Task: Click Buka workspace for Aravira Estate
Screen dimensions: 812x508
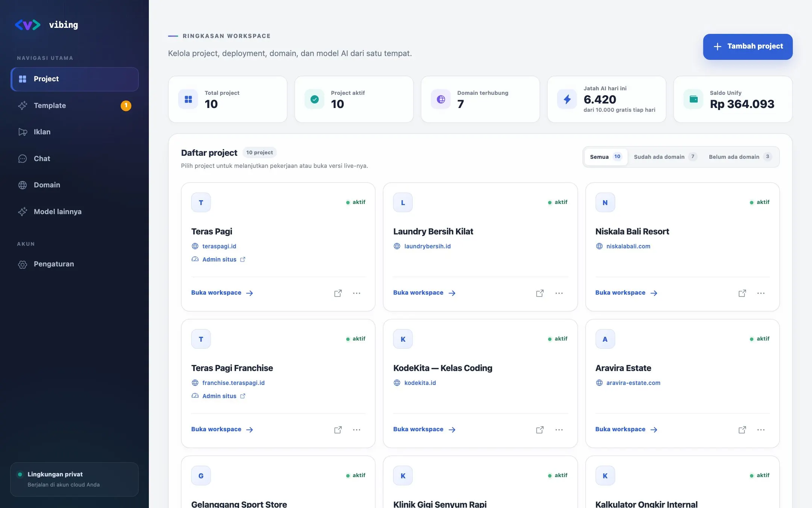Action: [x=626, y=430]
